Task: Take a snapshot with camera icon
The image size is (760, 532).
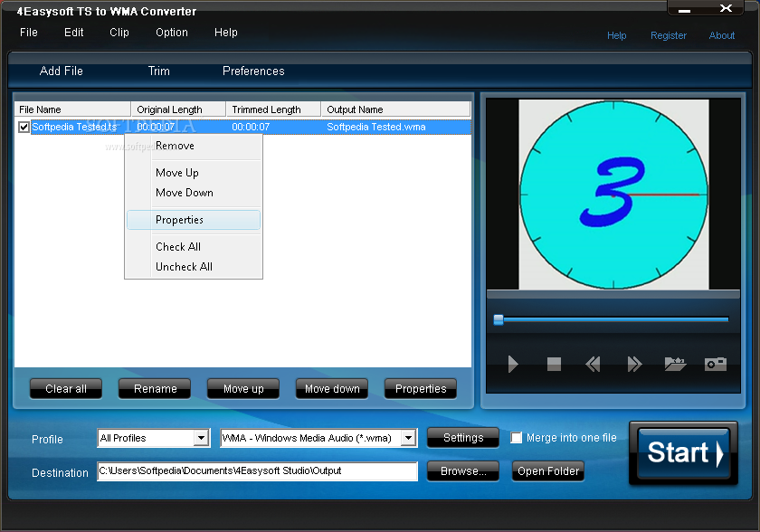Action: [716, 364]
